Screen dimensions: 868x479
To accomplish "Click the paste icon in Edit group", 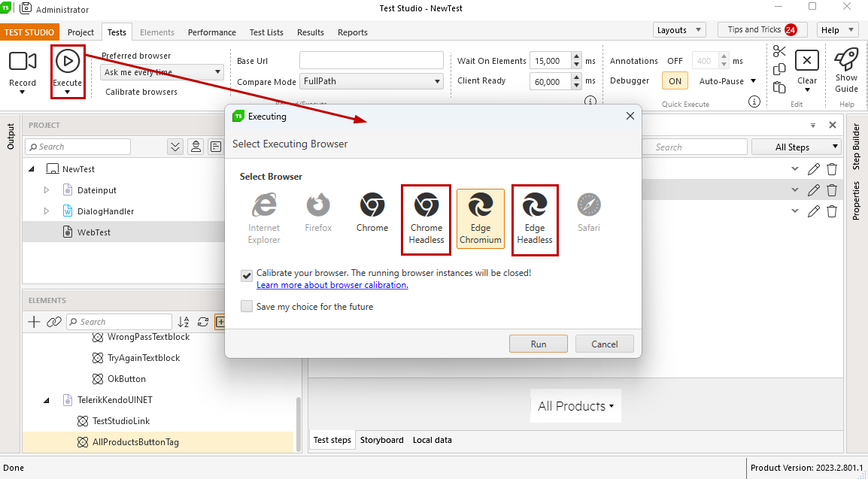I will pyautogui.click(x=779, y=87).
